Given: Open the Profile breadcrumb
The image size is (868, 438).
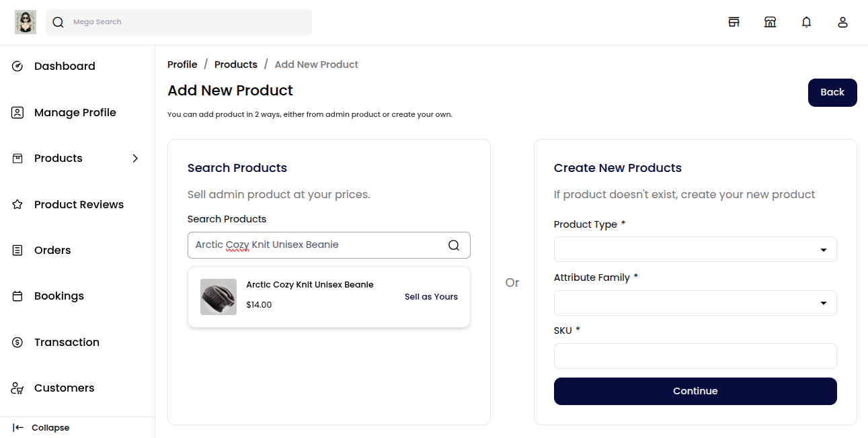Looking at the screenshot, I should click(x=182, y=64).
